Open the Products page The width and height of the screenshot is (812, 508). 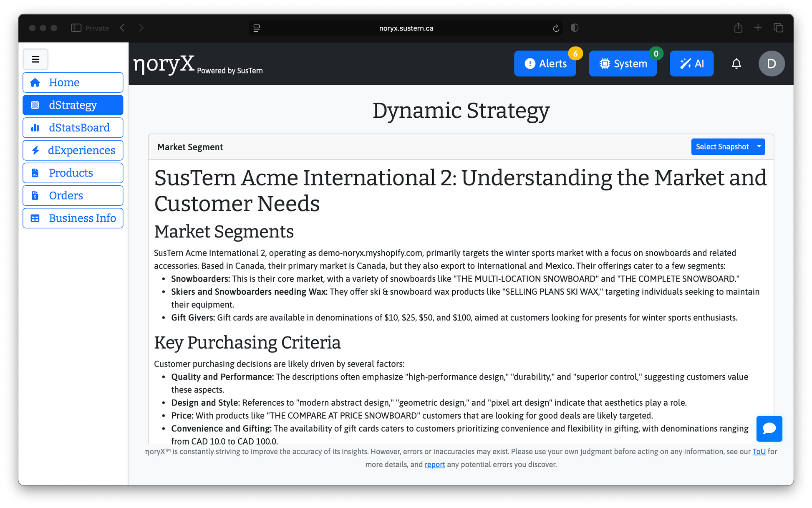click(x=73, y=173)
